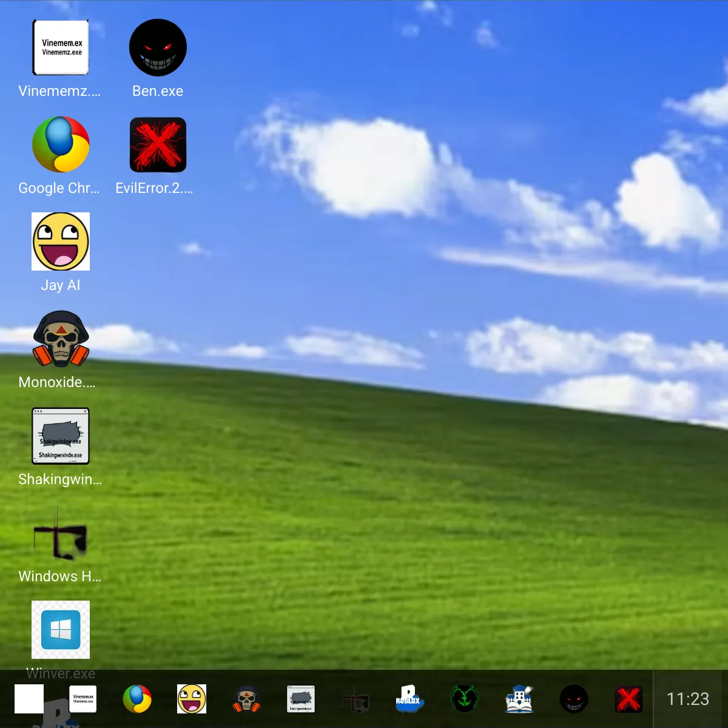
Task: Open the Vinememz.exe desktop icon
Action: tap(61, 47)
